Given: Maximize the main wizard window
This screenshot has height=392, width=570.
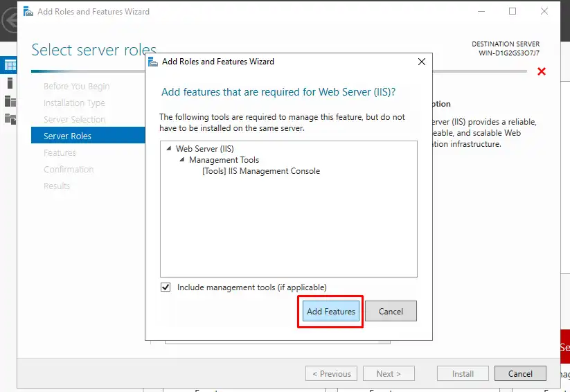Looking at the screenshot, I should click(513, 11).
